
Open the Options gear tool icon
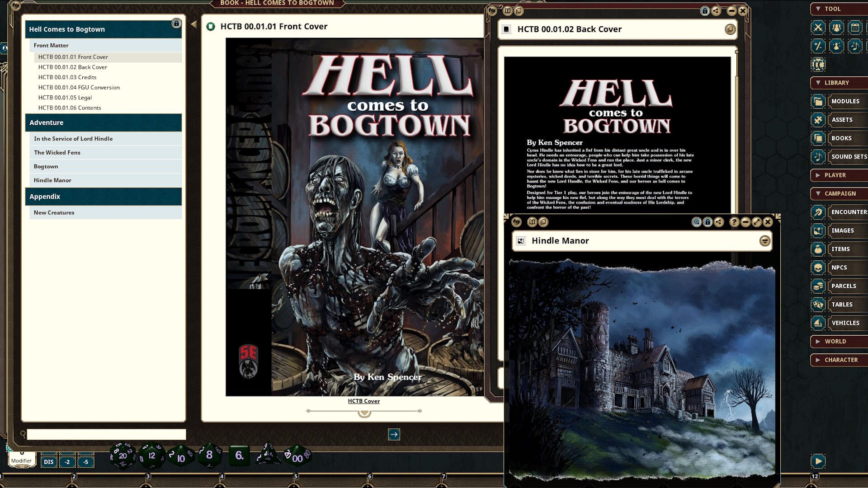tap(818, 65)
